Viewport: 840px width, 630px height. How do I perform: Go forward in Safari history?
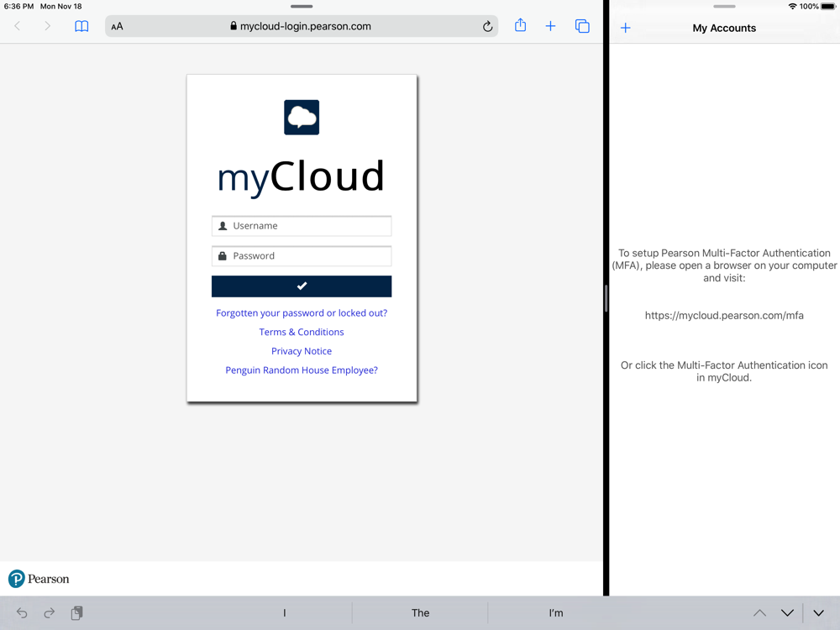(x=47, y=26)
